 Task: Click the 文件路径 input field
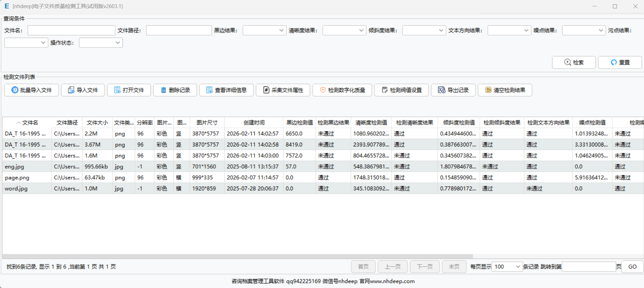(x=179, y=31)
